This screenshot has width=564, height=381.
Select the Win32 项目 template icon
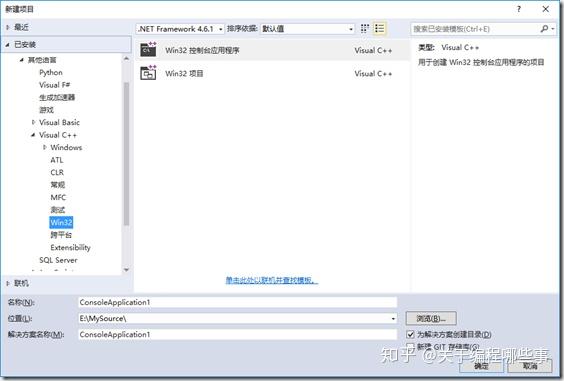coord(148,73)
